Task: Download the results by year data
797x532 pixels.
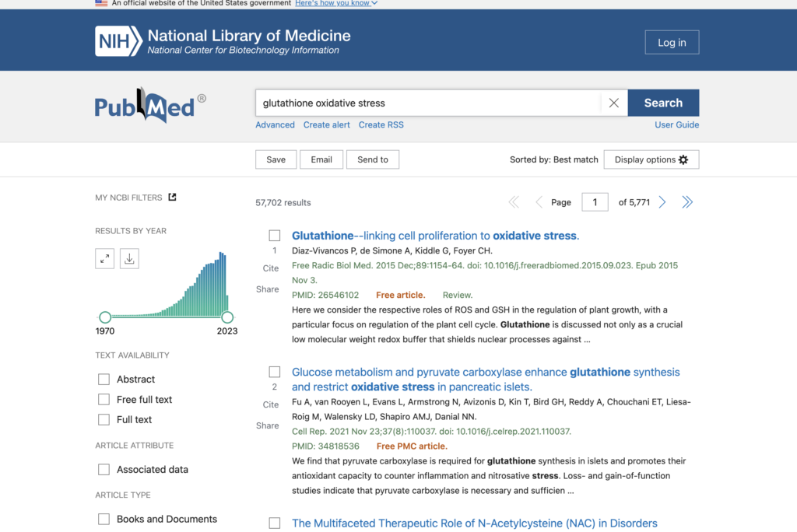Action: 130,259
